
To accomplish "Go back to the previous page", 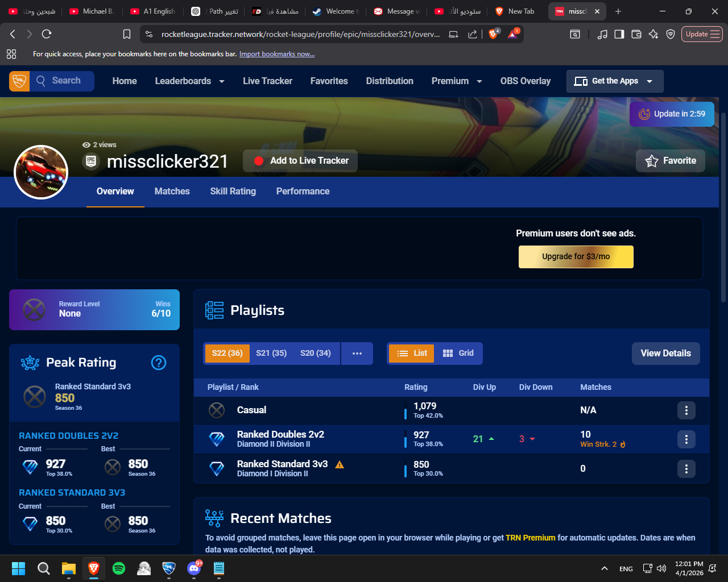I will pos(13,34).
